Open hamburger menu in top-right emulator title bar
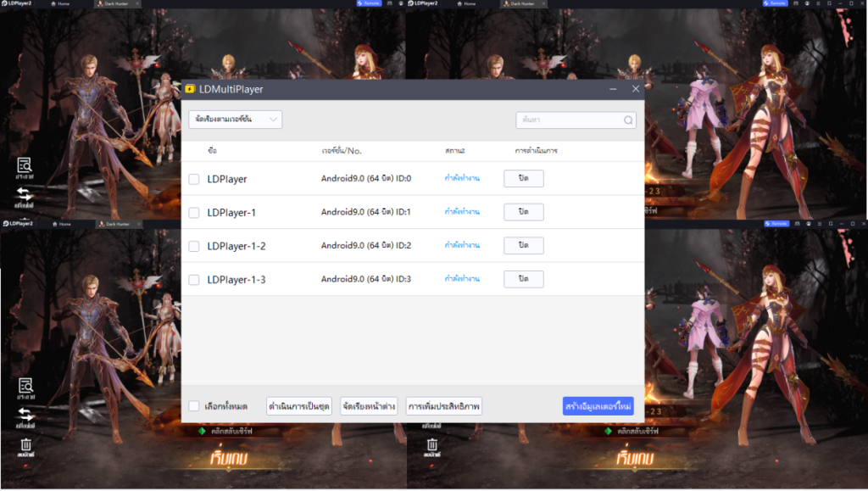Viewport: 868px width, 491px height. (818, 3)
